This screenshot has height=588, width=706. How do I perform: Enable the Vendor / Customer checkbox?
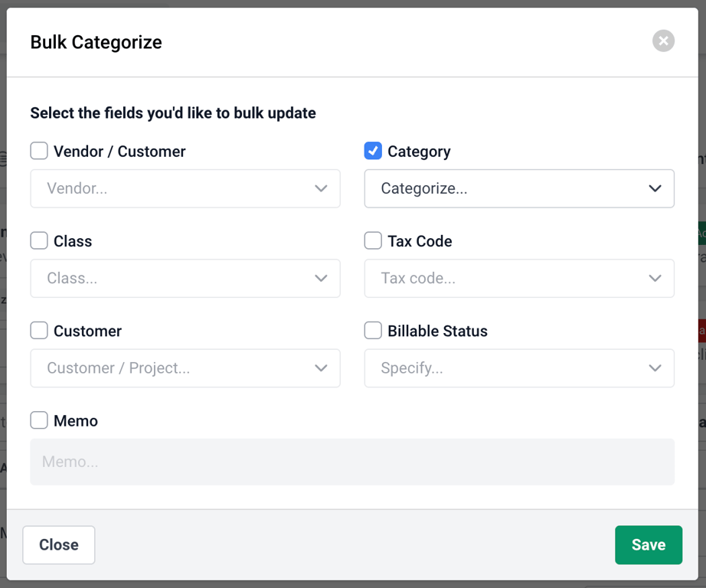(x=39, y=151)
